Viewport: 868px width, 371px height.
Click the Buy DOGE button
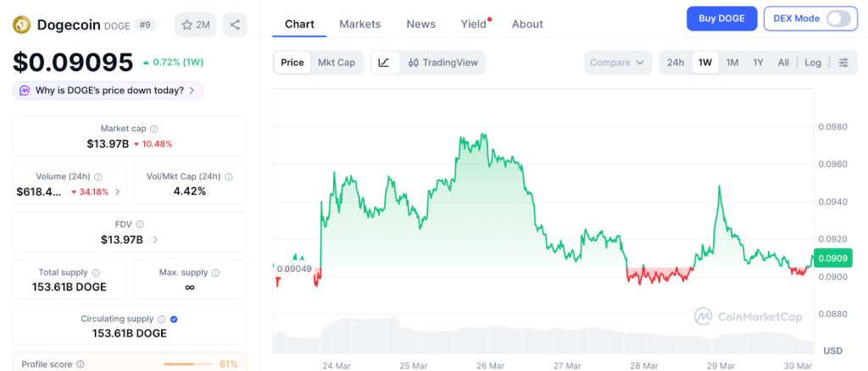721,19
